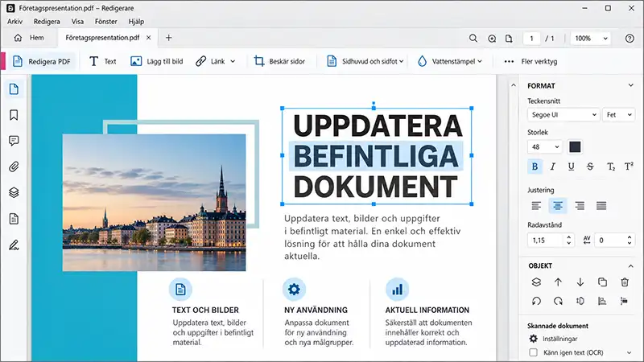Click the zoom-in magnifier icon
The height and width of the screenshot is (362, 644).
tap(492, 38)
